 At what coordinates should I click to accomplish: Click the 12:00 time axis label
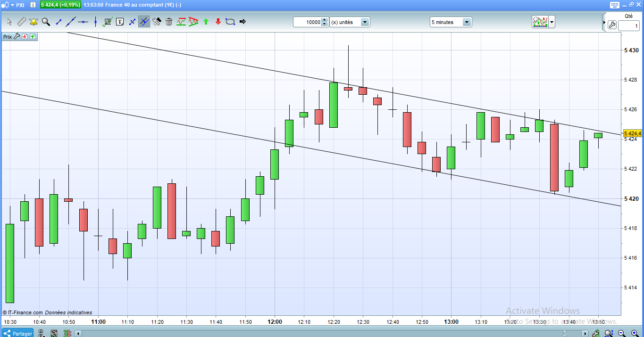(x=275, y=322)
